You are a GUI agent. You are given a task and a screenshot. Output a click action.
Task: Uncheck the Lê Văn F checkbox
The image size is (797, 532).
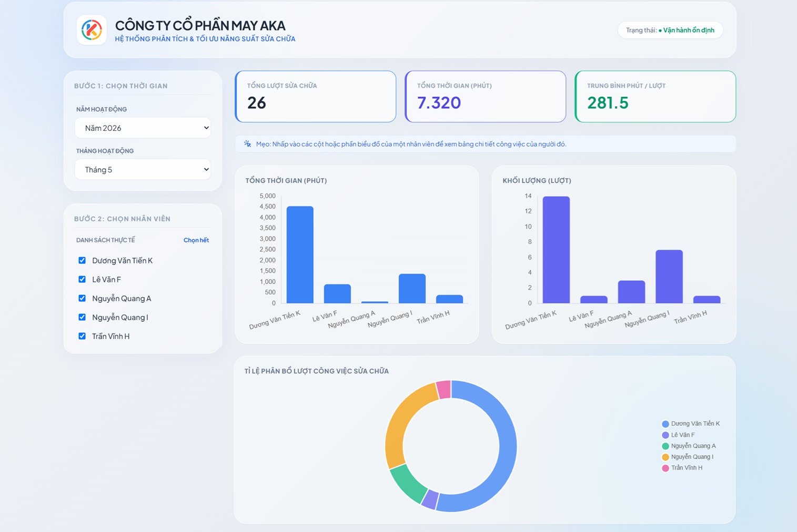tap(82, 279)
